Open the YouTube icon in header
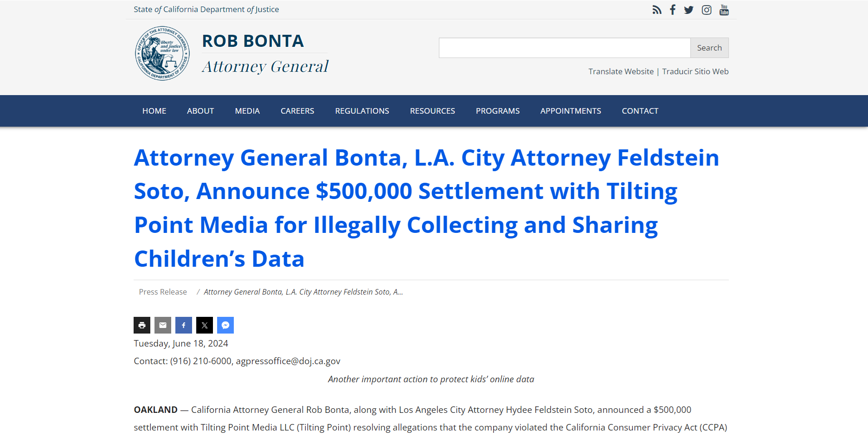Image resolution: width=868 pixels, height=437 pixels. click(x=724, y=10)
